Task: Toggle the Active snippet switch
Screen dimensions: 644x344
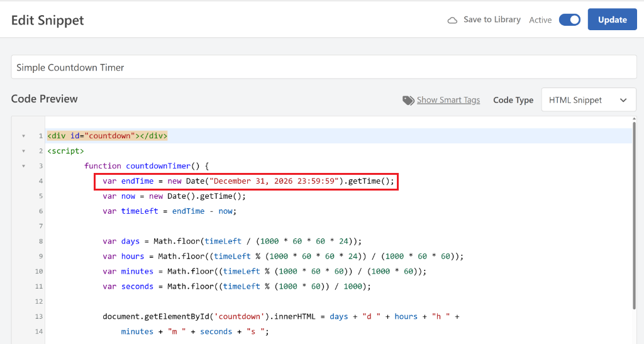Action: coord(569,19)
